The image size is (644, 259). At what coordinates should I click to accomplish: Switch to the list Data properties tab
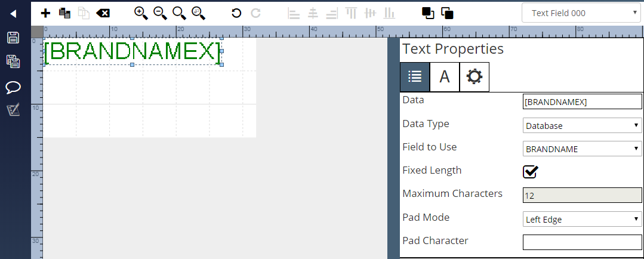point(415,77)
